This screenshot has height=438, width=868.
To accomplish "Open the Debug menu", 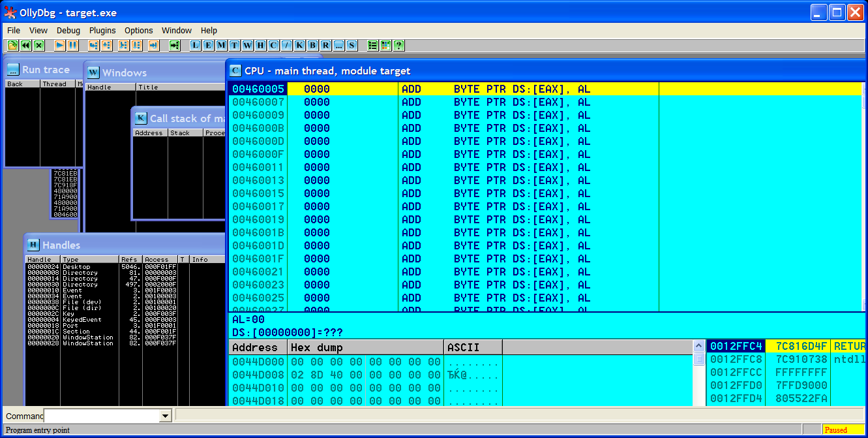I will [x=68, y=30].
